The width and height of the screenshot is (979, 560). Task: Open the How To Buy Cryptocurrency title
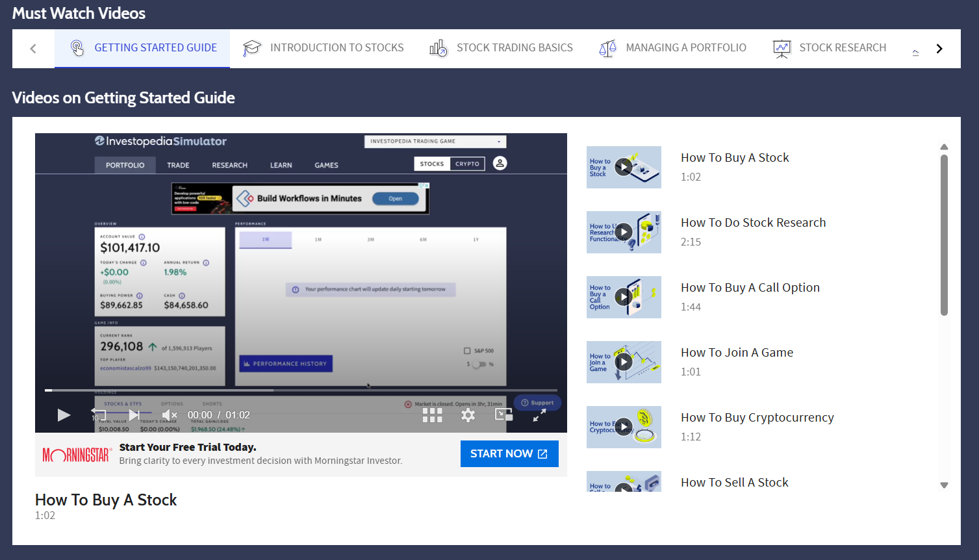tap(757, 418)
